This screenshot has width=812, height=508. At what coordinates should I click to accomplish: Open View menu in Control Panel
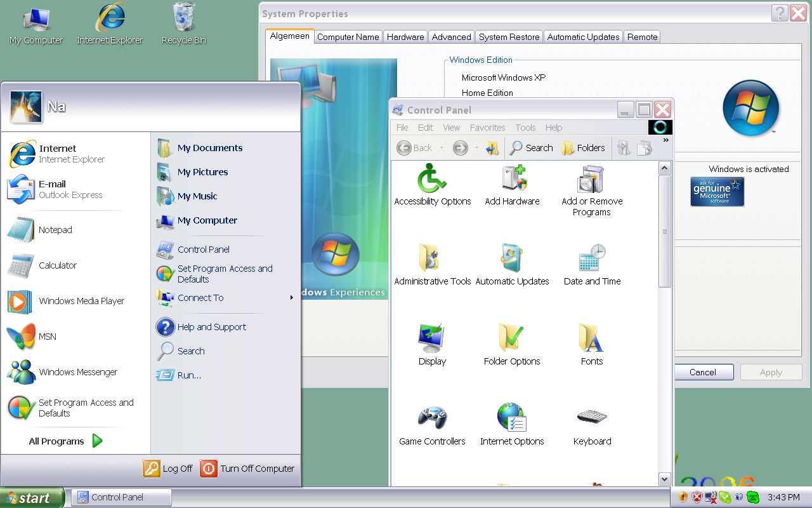[x=452, y=128]
